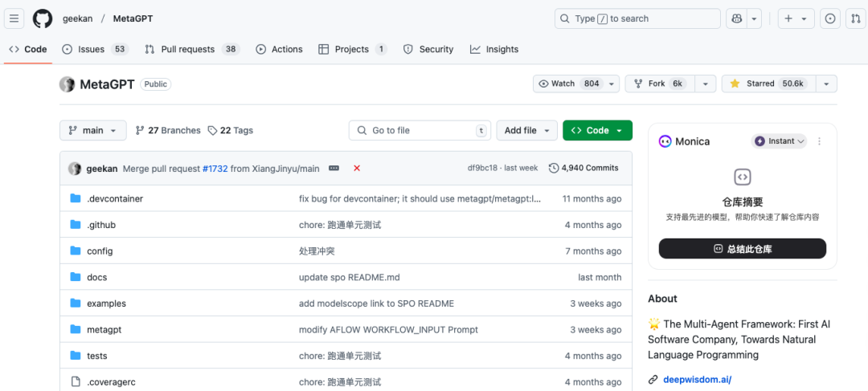Open the Projects tab

coord(353,49)
